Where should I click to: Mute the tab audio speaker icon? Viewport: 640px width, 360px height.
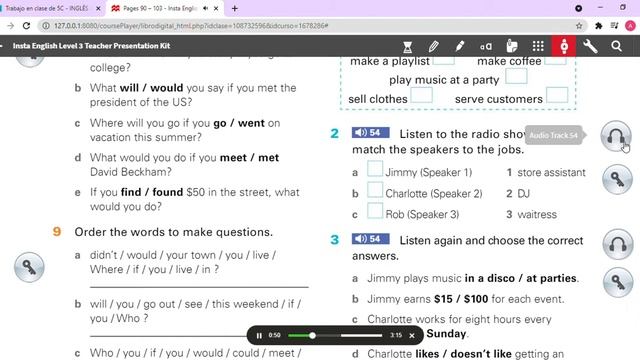(x=205, y=8)
